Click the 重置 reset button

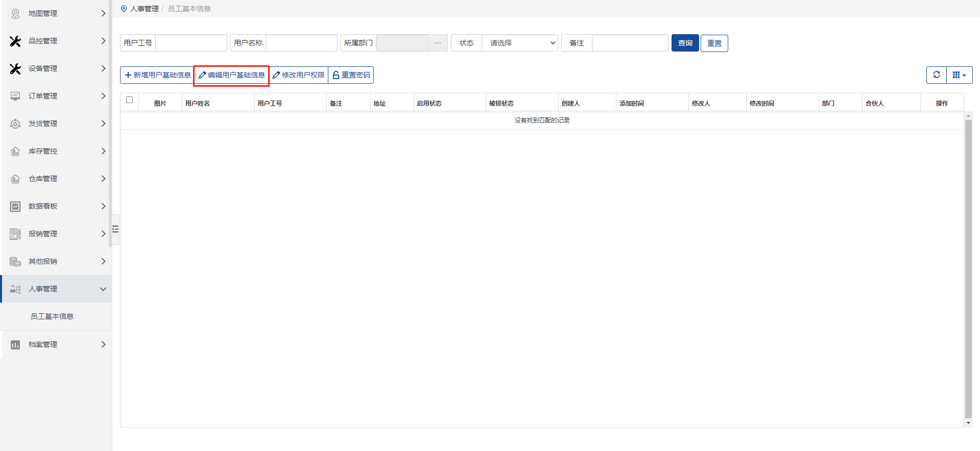pyautogui.click(x=714, y=43)
